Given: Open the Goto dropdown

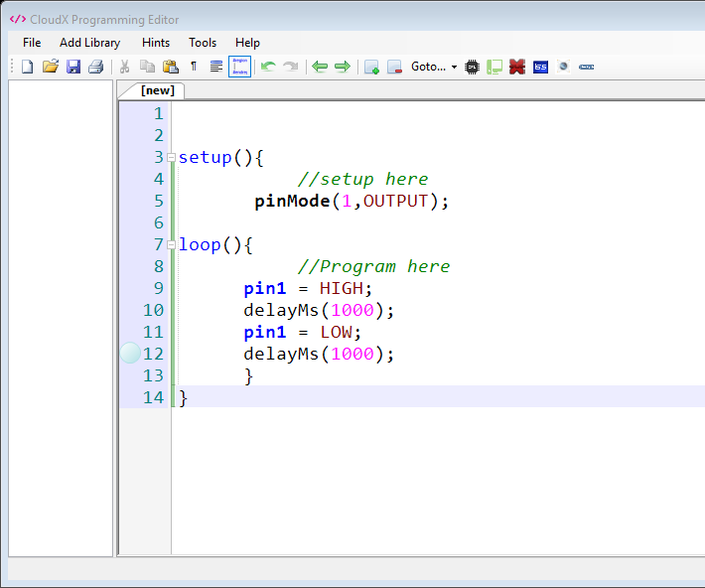Looking at the screenshot, I should click(434, 67).
